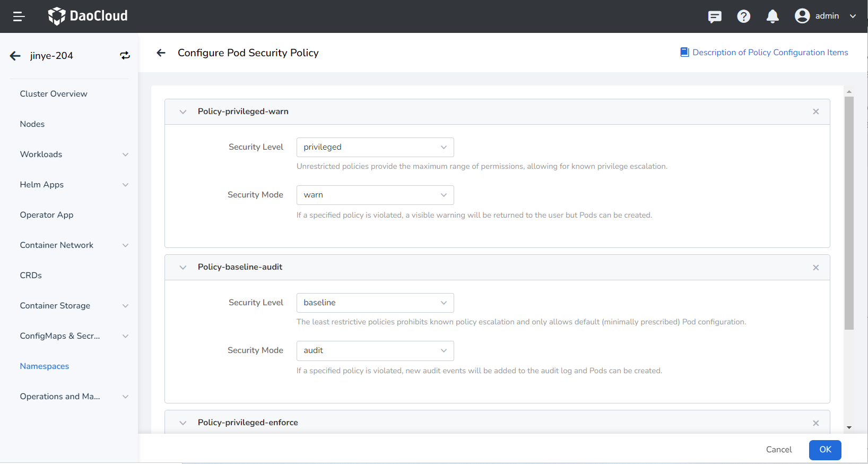Collapse the Policy-privileged-warn section

tap(183, 111)
